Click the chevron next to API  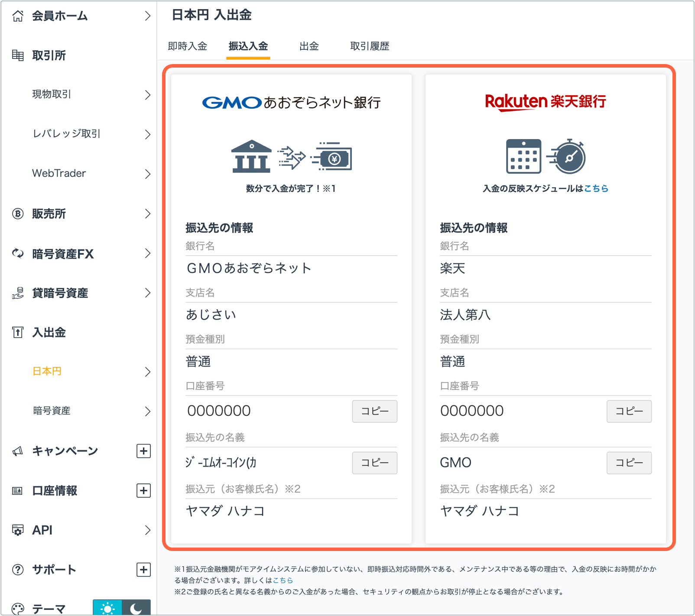click(148, 530)
